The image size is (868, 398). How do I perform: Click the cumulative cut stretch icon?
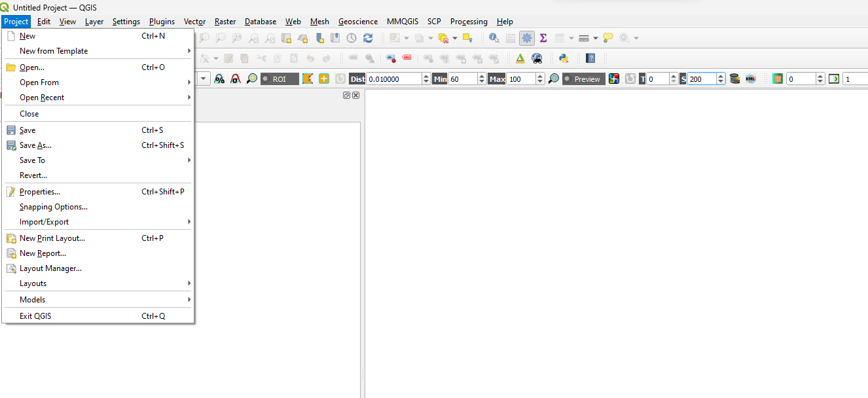[x=219, y=79]
